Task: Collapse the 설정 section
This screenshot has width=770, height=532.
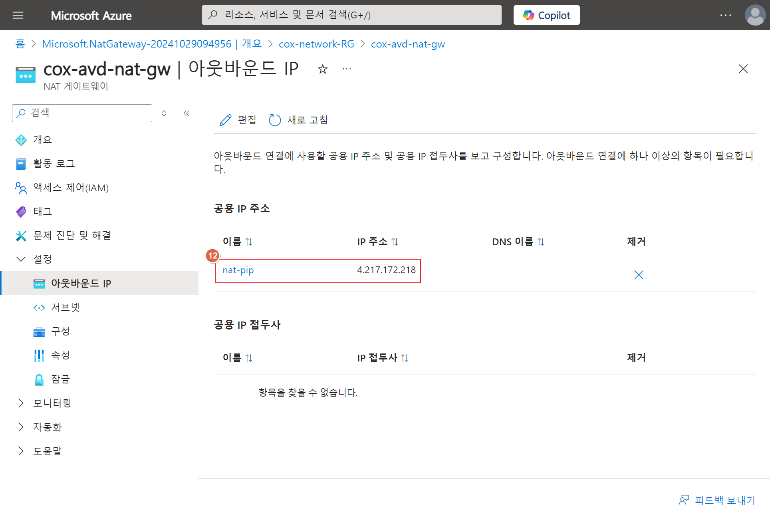Action: tap(21, 259)
